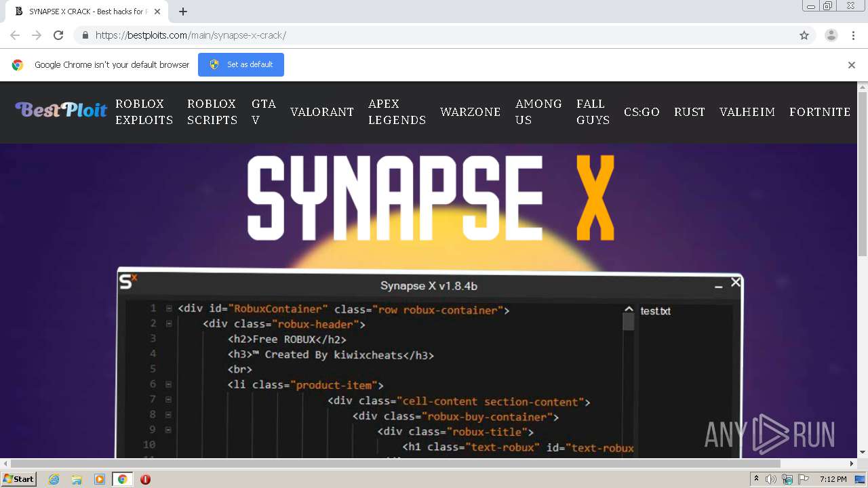Open File Explorer from taskbar

(x=77, y=479)
